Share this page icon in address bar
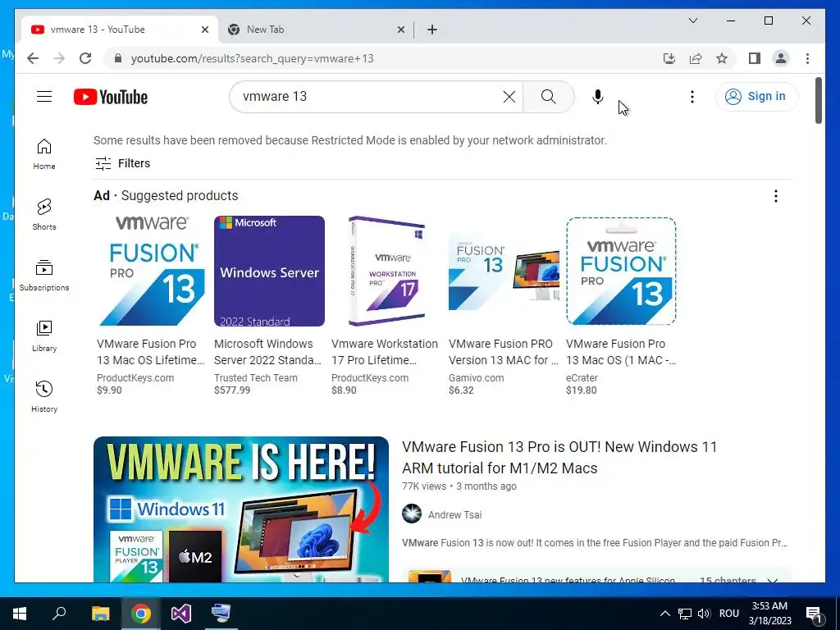The image size is (840, 630). pos(696,58)
